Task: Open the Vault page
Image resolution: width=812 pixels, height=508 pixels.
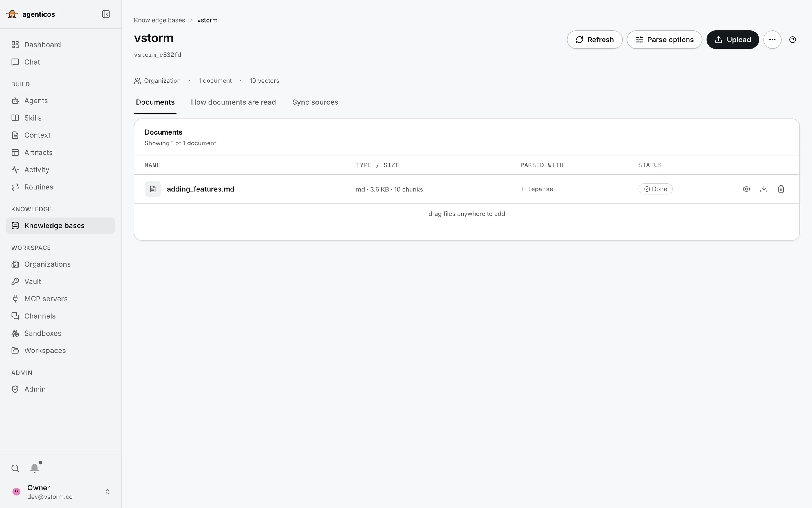Action: pyautogui.click(x=60, y=281)
